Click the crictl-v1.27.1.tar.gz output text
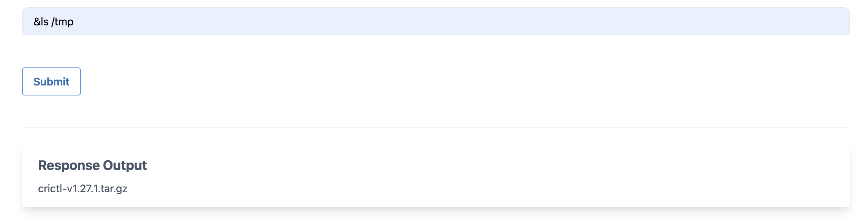 [82, 189]
